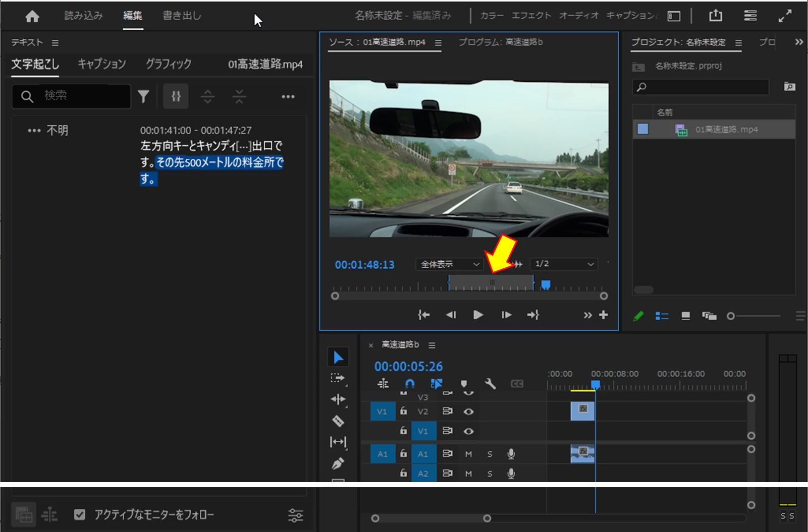
Task: Toggle snap in timeline (magnet)
Action: point(410,384)
